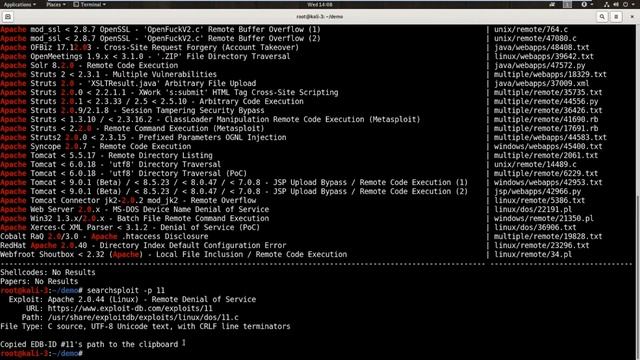Click the path jsp/webapps/42966.py
640x360 pixels.
click(538, 191)
